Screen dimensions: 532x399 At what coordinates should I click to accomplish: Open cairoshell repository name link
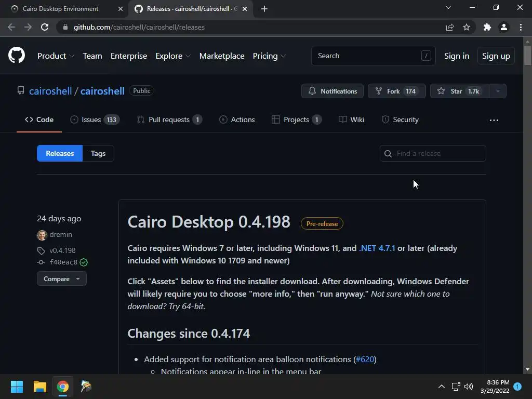coord(102,91)
